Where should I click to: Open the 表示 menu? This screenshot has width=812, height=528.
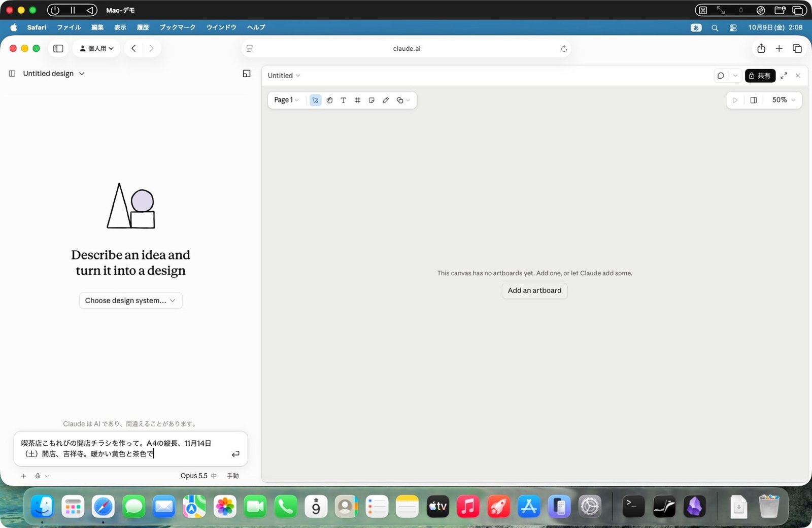pos(120,27)
